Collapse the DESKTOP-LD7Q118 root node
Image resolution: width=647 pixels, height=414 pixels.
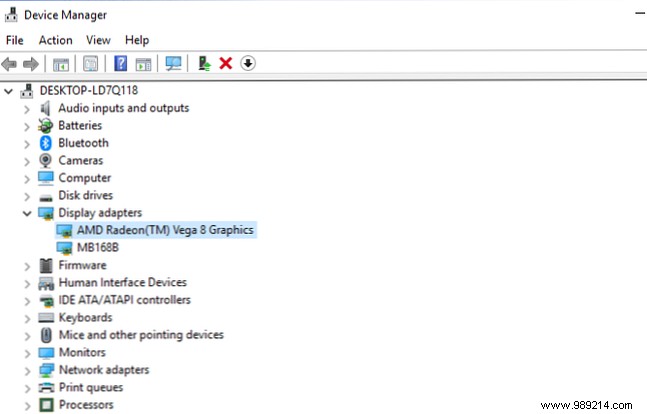tap(8, 91)
